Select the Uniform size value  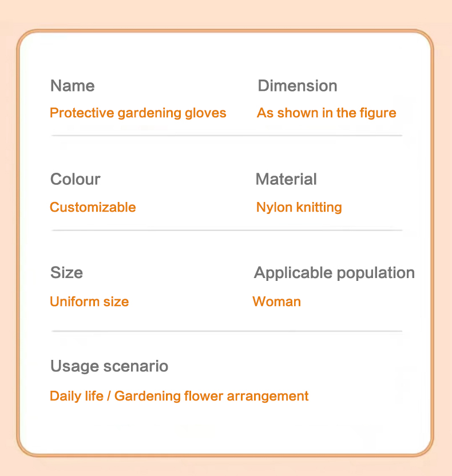click(90, 302)
